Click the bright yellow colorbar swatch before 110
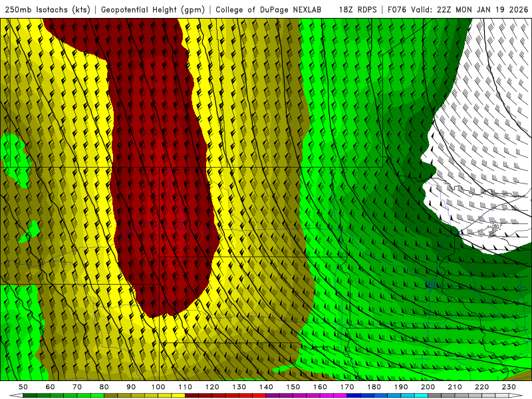The image size is (532, 399). click(178, 396)
